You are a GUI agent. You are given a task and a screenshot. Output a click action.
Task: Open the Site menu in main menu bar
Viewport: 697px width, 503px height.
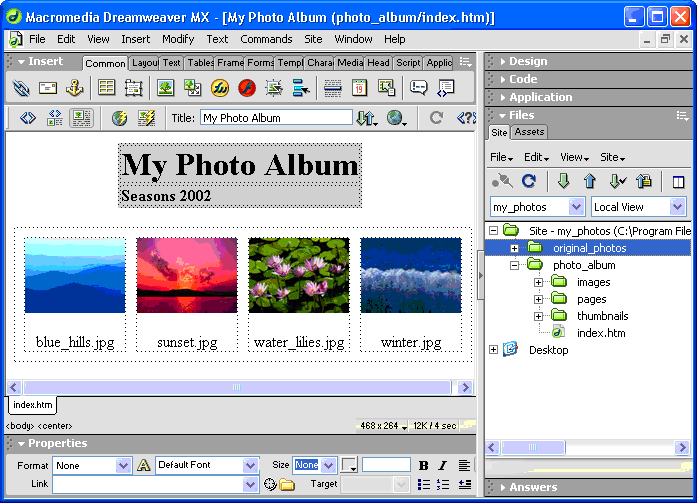(313, 39)
